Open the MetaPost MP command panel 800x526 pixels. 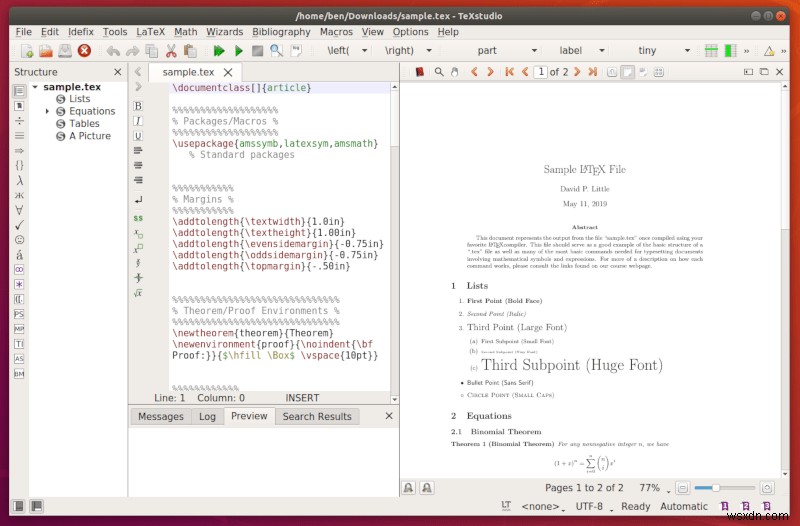coord(19,329)
